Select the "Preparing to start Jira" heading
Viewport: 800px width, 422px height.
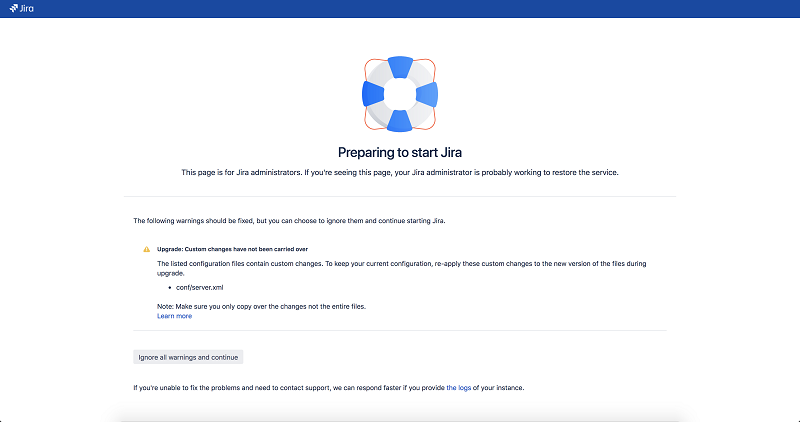(x=399, y=152)
